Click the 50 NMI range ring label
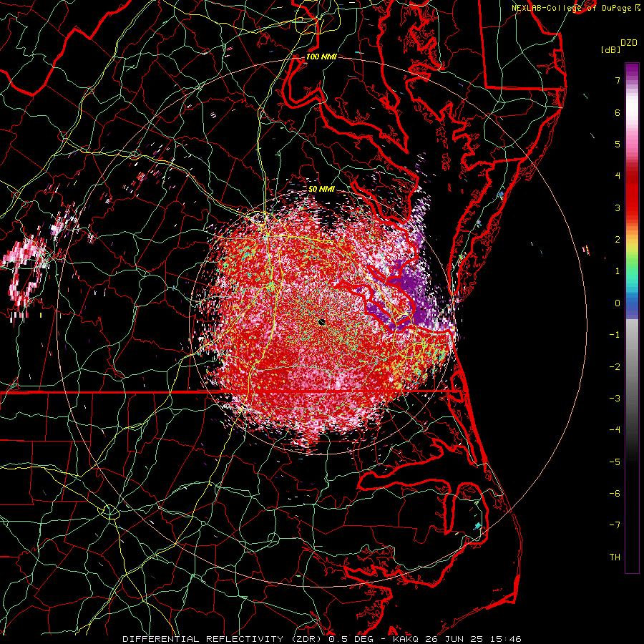 coord(321,190)
